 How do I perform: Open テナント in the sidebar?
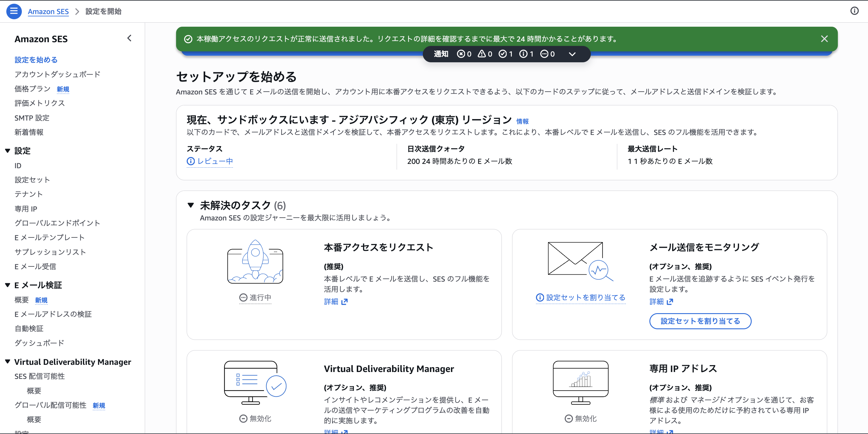tap(29, 194)
